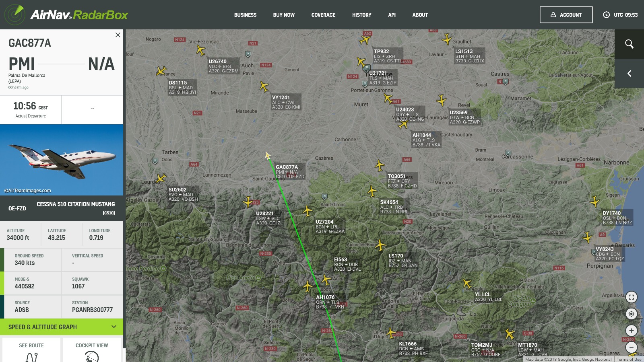Select the AH1076 aircraft icon

(x=308, y=286)
